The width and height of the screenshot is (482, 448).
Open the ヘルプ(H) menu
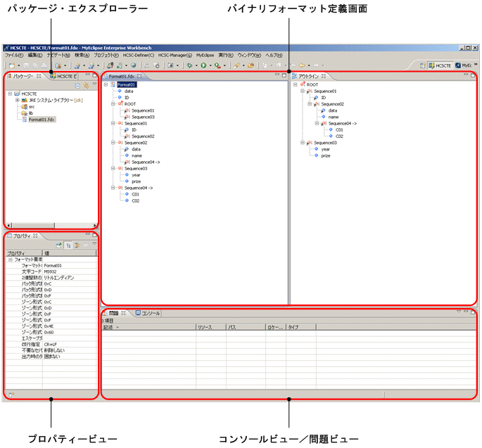pyautogui.click(x=274, y=56)
